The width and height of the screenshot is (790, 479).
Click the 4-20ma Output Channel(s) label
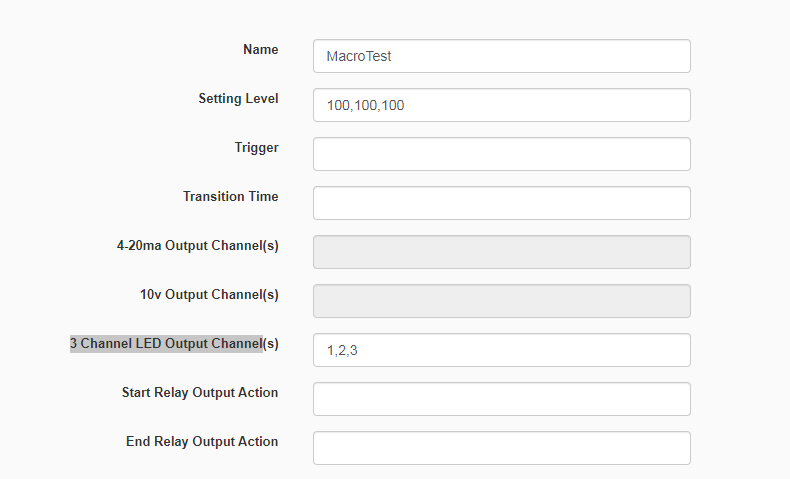click(x=198, y=246)
